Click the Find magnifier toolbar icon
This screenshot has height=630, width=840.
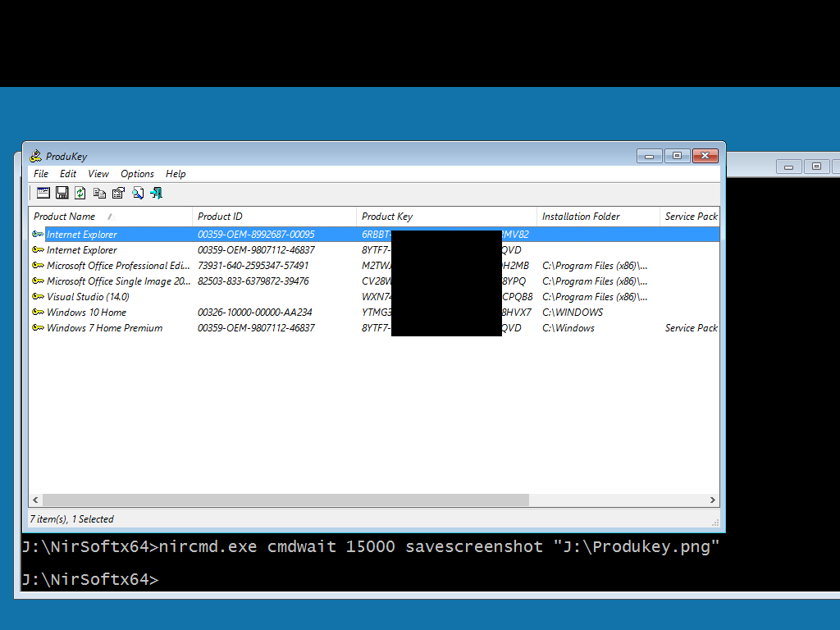137,193
